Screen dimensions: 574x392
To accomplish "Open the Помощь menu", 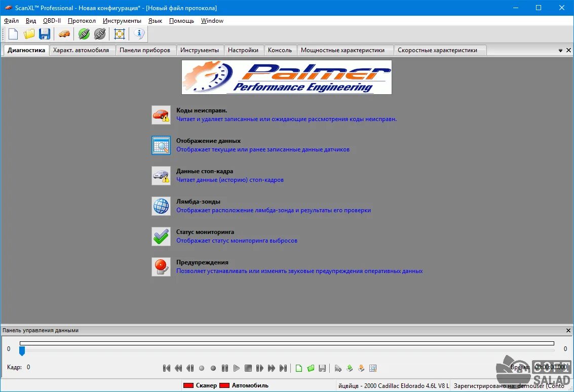I will tap(181, 20).
